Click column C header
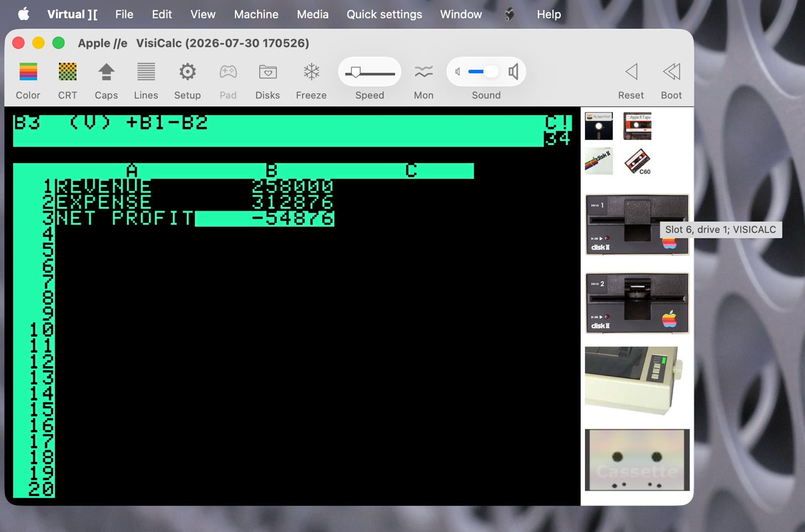The image size is (805, 532). coord(412,171)
